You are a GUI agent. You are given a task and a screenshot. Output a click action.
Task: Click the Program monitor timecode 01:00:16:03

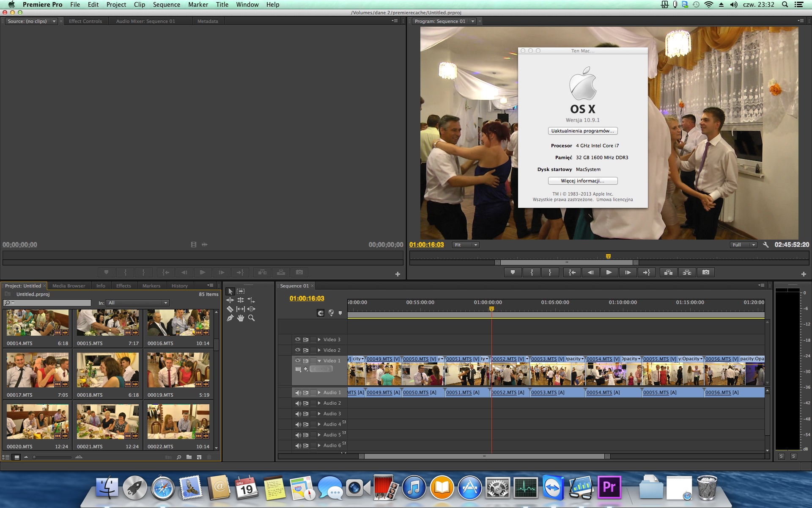[x=427, y=245]
